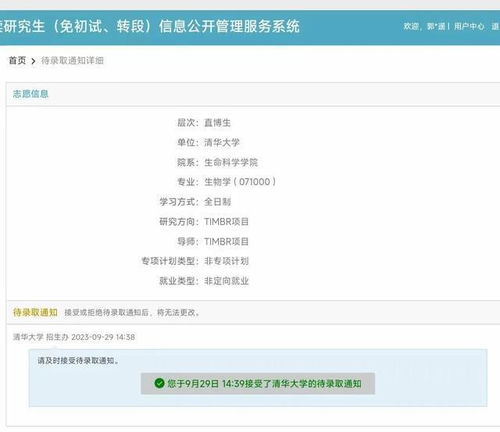Click the welcome username in the header
This screenshot has width=500, height=432.
point(436,26)
